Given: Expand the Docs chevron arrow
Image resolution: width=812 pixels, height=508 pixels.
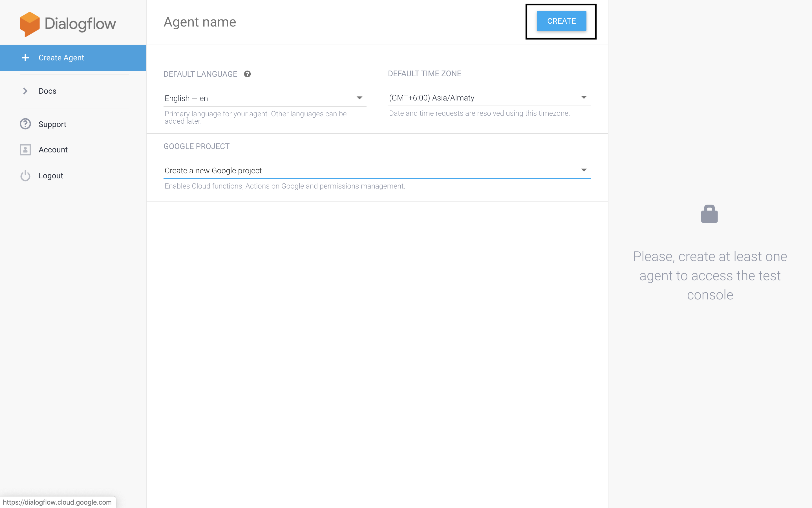Looking at the screenshot, I should [x=25, y=91].
